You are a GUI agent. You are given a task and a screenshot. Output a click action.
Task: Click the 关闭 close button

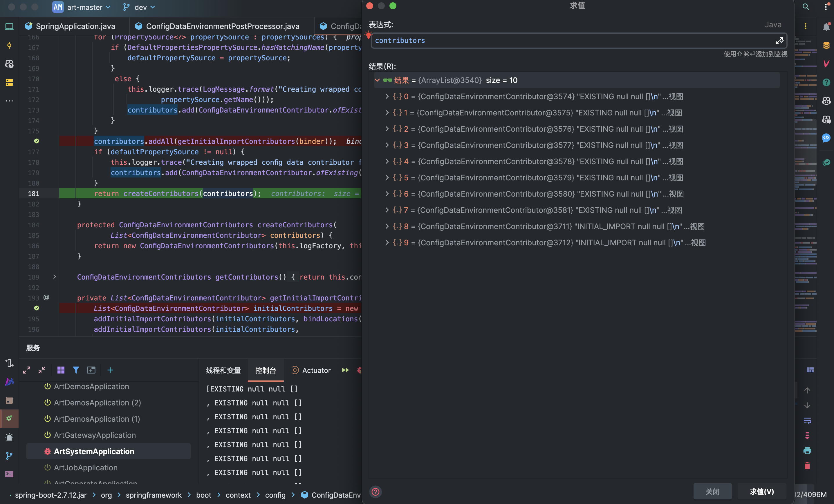(x=712, y=492)
